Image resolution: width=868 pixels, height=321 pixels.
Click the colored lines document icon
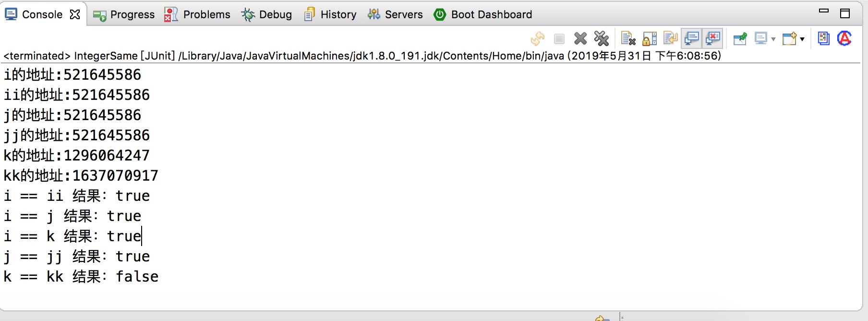click(x=823, y=38)
